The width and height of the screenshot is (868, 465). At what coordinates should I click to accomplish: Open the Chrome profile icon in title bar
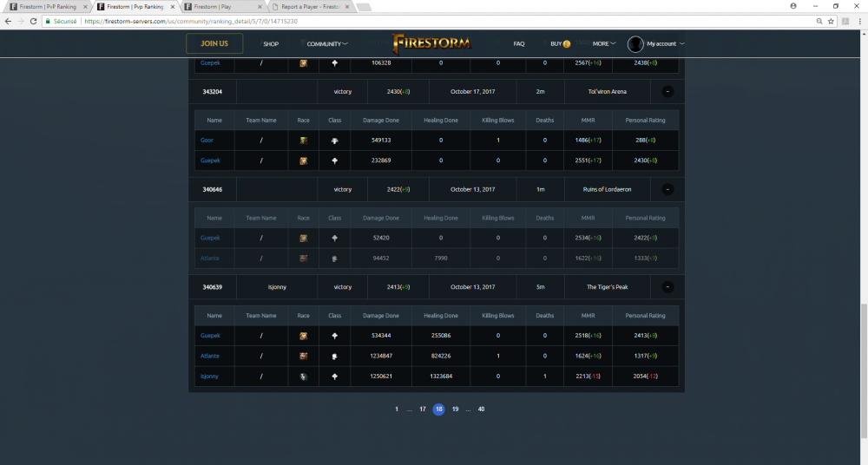coord(793,6)
